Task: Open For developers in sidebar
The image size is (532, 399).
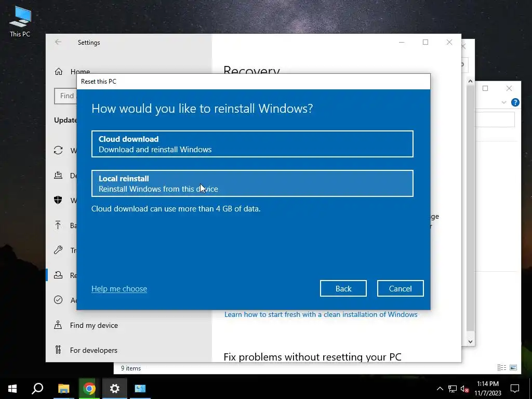Action: pyautogui.click(x=94, y=350)
